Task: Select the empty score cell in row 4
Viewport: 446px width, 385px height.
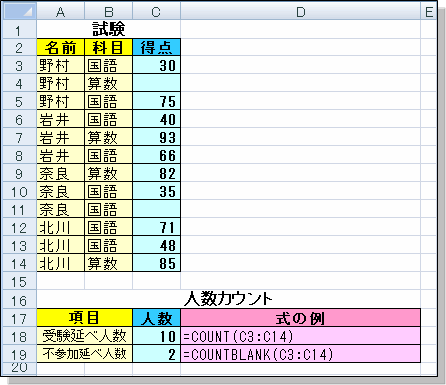Action: coord(156,83)
